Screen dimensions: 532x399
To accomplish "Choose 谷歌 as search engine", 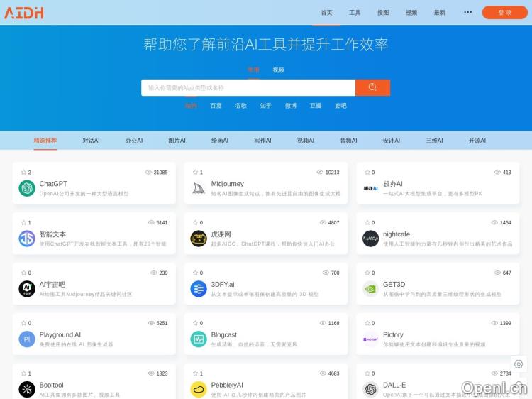I will [241, 106].
